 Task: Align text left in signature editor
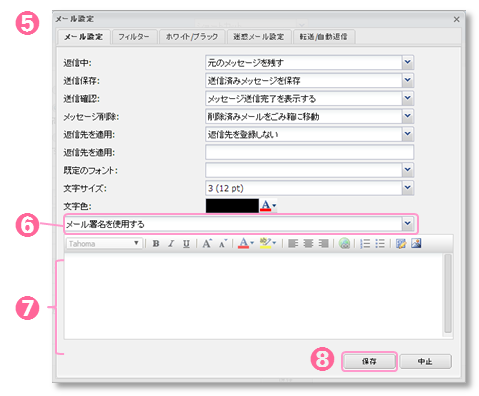pyautogui.click(x=293, y=244)
